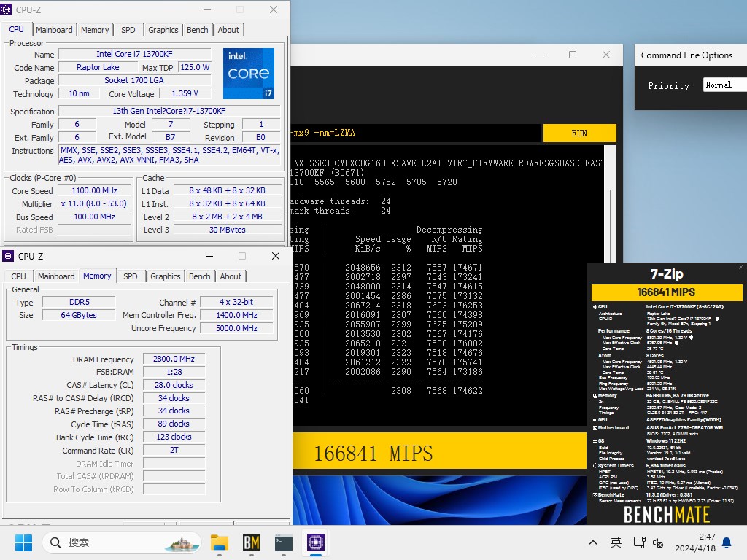Screen dimensions: 747x560
Task: Switch to Memory tab in top CPU-Z window
Action: [95, 29]
